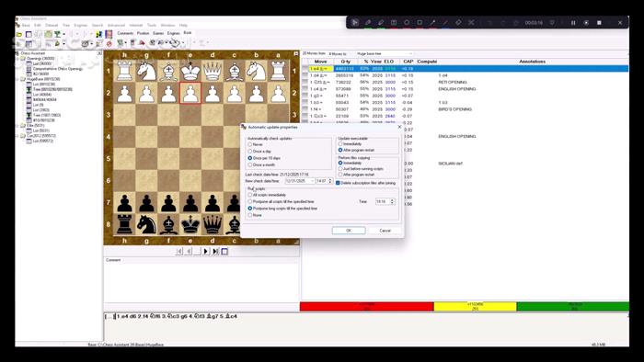Select rectangle shape in recording toolbar
Screen dimensions: 644x362
pos(420,23)
